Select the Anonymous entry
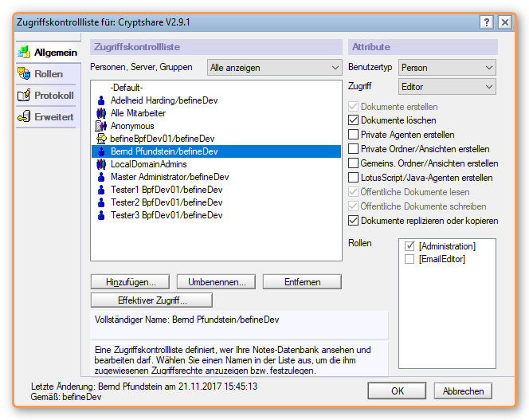The image size is (529, 420). point(216,126)
